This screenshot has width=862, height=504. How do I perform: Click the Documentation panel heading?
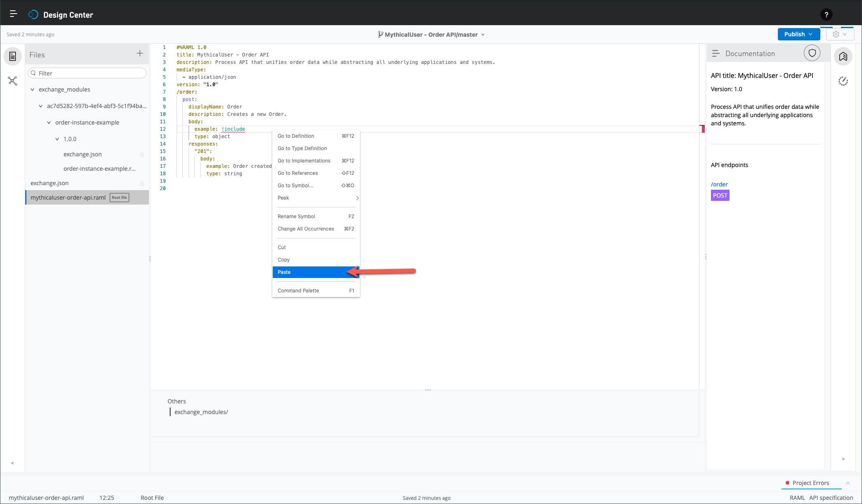(750, 54)
